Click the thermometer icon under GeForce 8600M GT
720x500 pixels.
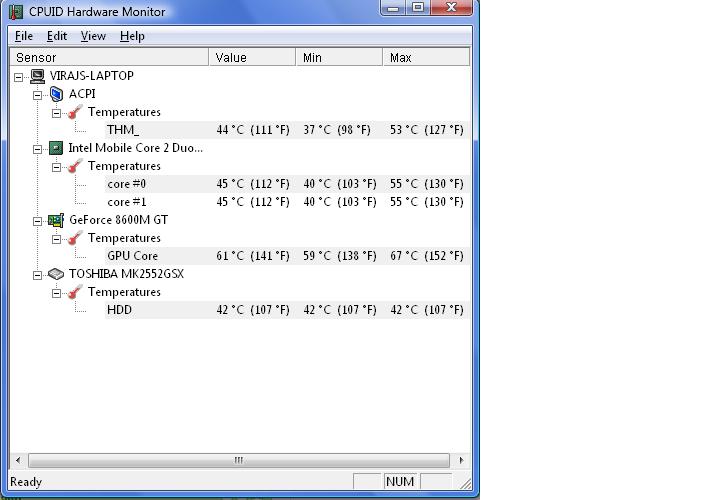point(75,238)
